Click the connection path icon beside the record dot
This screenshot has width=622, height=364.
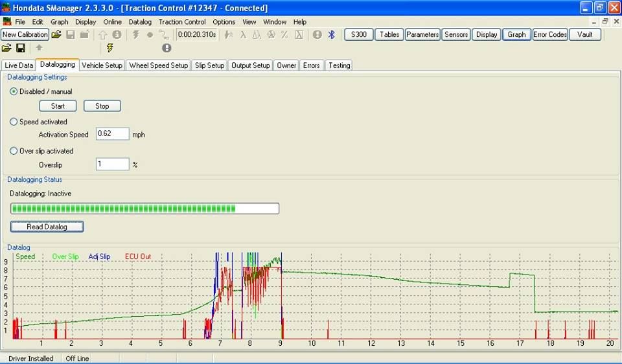(163, 35)
